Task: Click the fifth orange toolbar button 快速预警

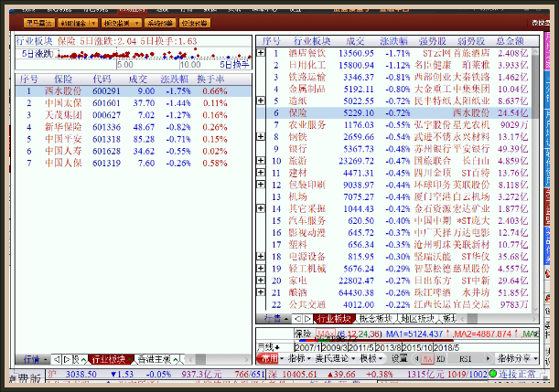Action: coord(195,23)
